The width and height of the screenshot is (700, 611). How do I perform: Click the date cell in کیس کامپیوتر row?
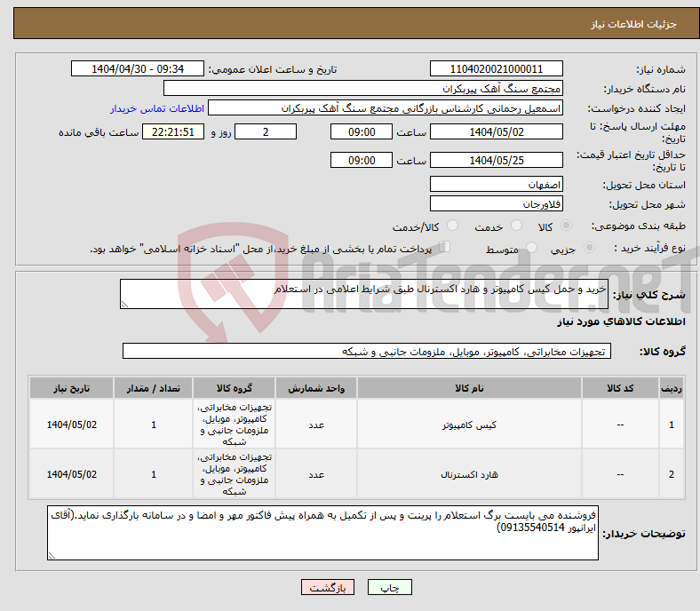71,425
